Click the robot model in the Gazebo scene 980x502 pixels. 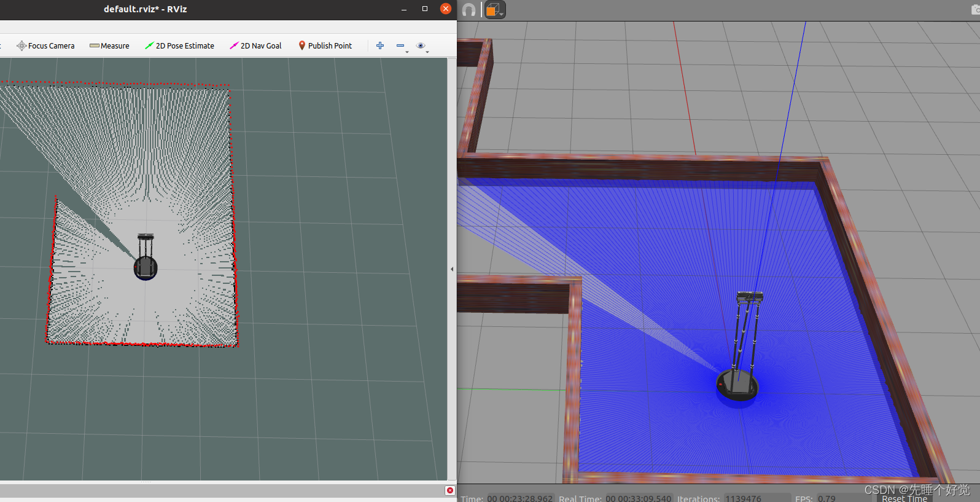coord(739,347)
